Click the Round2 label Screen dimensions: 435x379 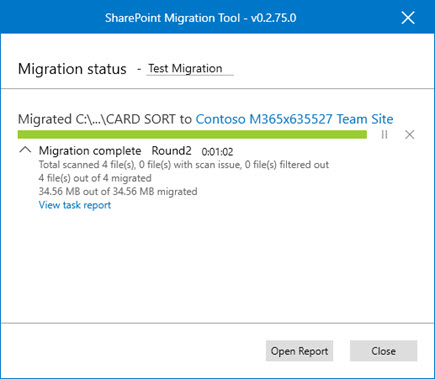pyautogui.click(x=171, y=151)
